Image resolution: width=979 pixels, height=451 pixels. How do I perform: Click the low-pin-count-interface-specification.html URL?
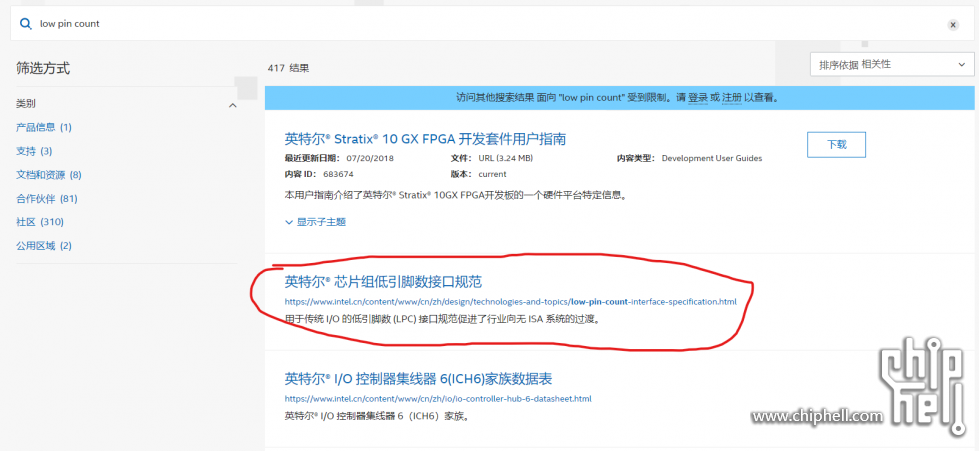click(511, 302)
